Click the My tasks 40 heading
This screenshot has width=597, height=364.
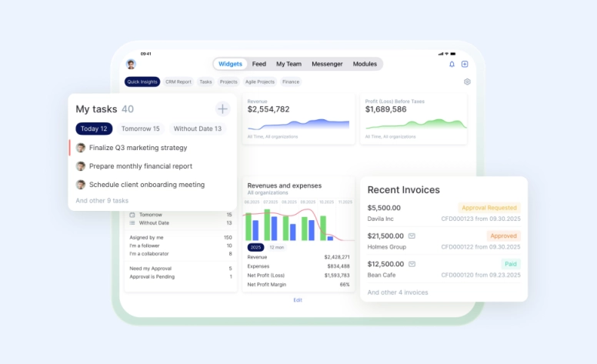click(105, 109)
